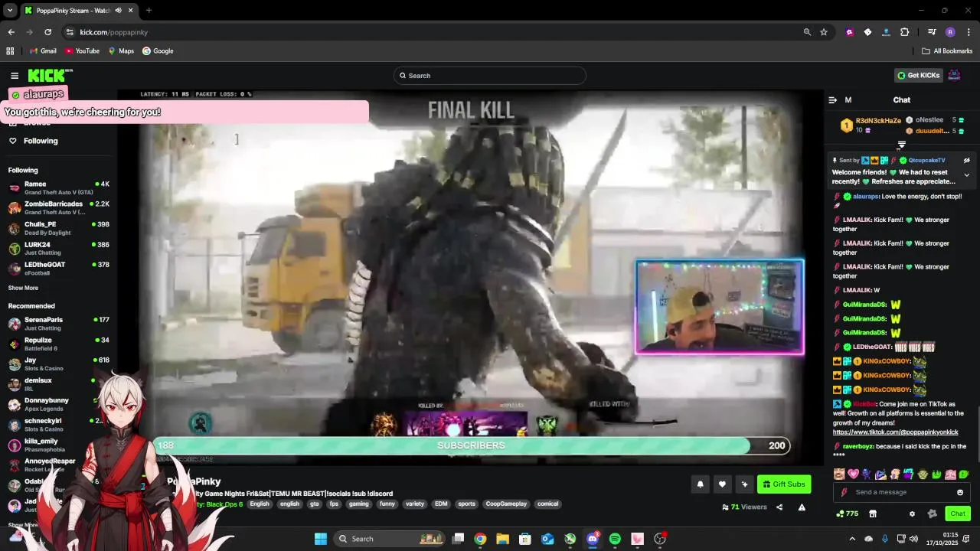Show hidden system tray icons

pos(852,539)
